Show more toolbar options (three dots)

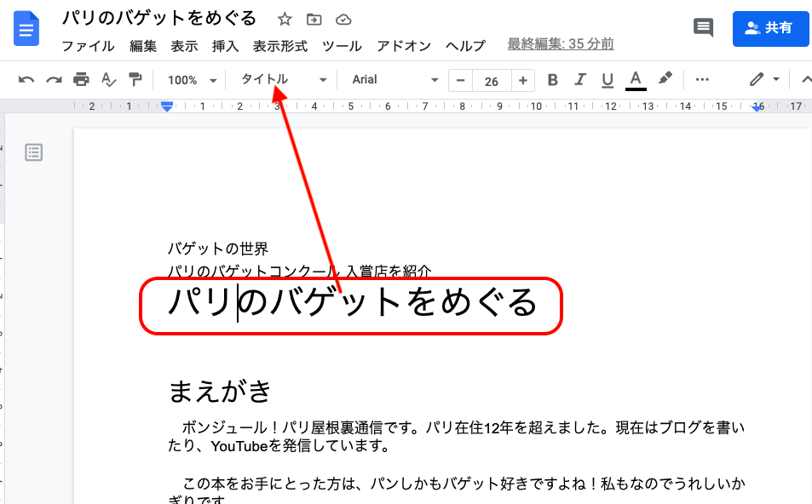click(x=702, y=79)
